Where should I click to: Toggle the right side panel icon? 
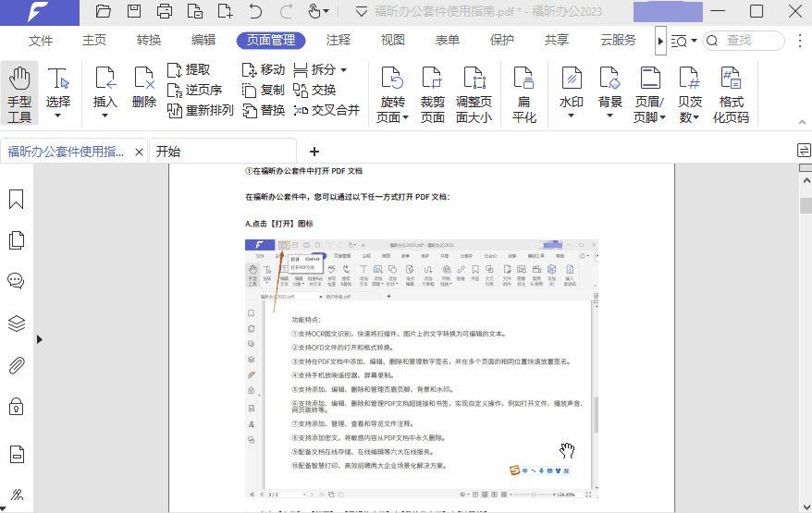pyautogui.click(x=804, y=151)
